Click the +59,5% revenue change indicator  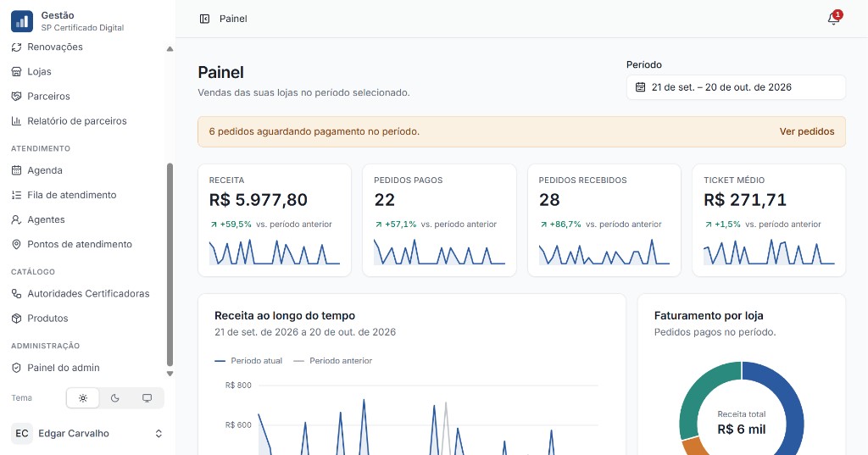pos(231,225)
